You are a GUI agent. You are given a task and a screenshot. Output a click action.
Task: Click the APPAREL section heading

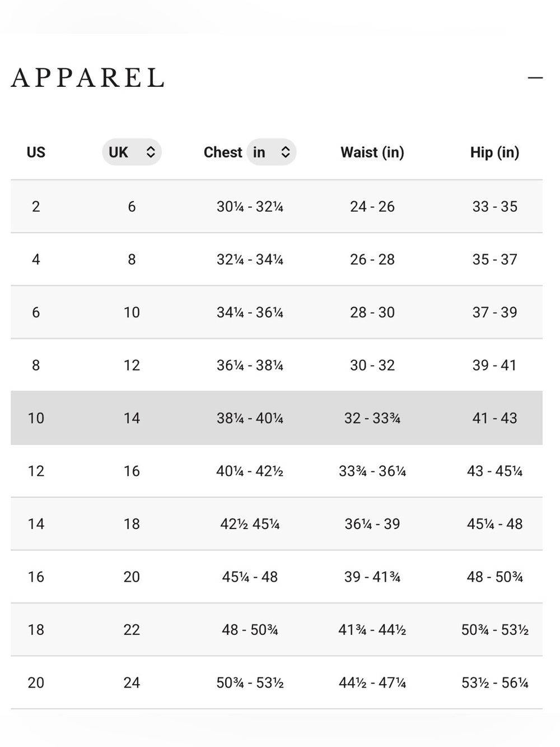point(88,78)
